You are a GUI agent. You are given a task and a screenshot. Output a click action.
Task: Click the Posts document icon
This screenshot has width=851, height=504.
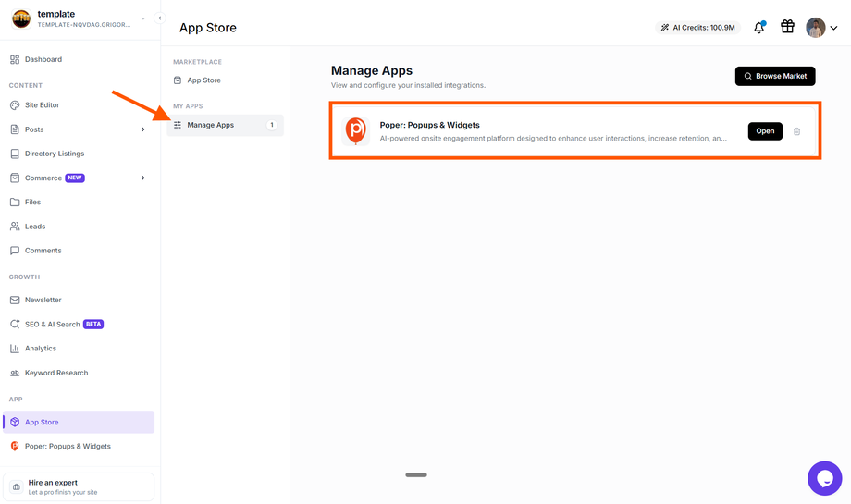click(x=15, y=129)
